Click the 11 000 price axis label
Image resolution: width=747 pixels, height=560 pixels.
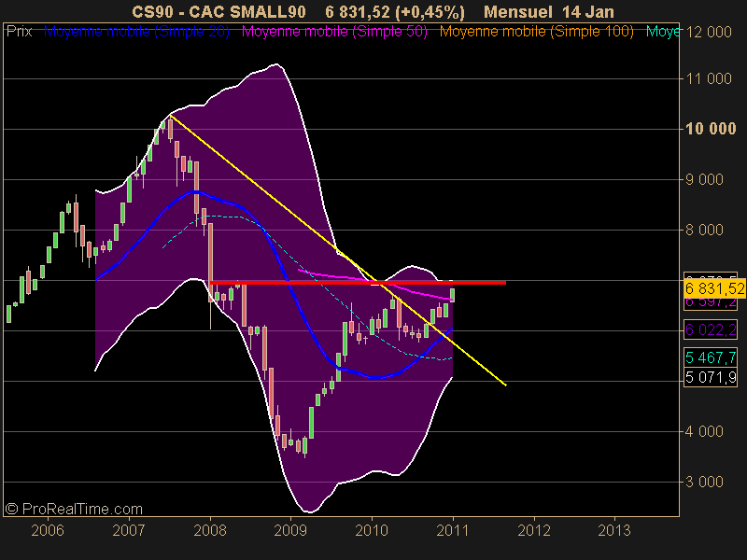click(709, 78)
